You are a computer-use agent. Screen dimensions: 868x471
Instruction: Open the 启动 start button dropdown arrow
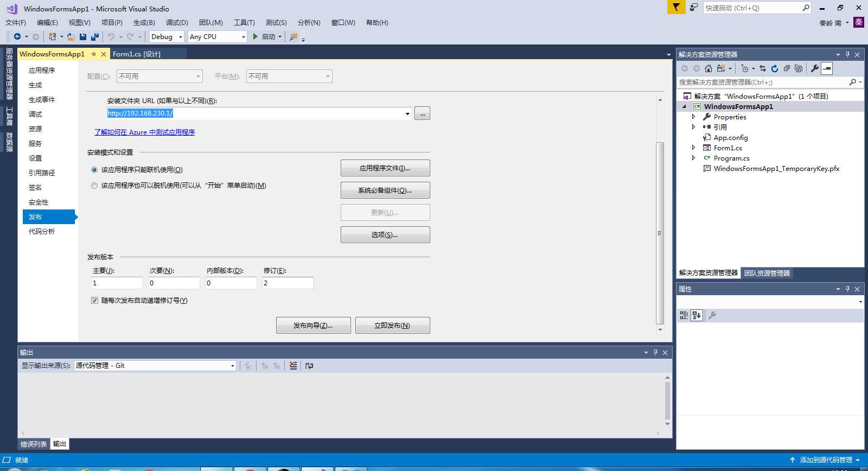280,37
